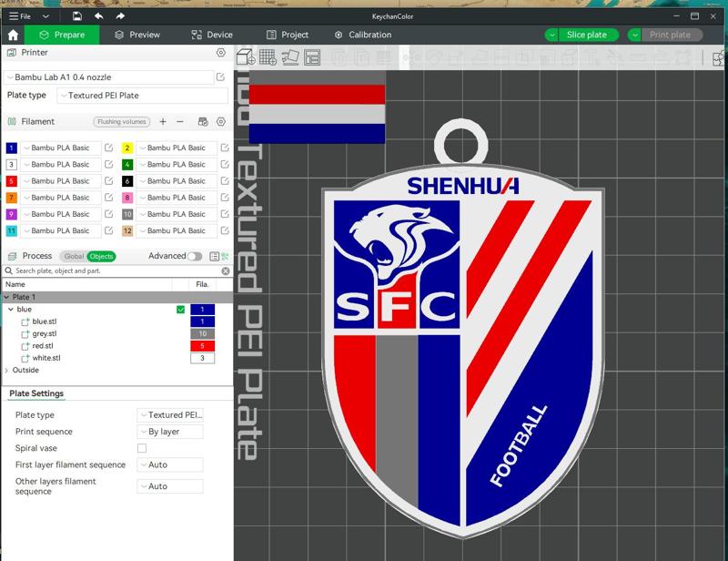Screen dimensions: 728x561
Task: Open printer preset dropdown
Action: point(109,77)
